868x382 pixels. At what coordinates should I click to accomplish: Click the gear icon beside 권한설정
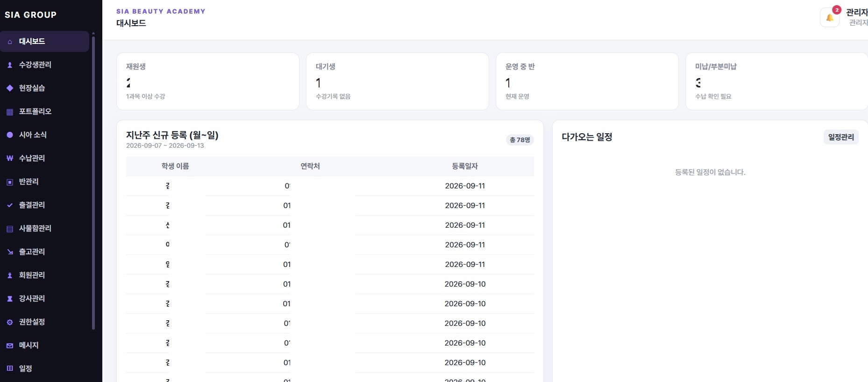(x=10, y=322)
